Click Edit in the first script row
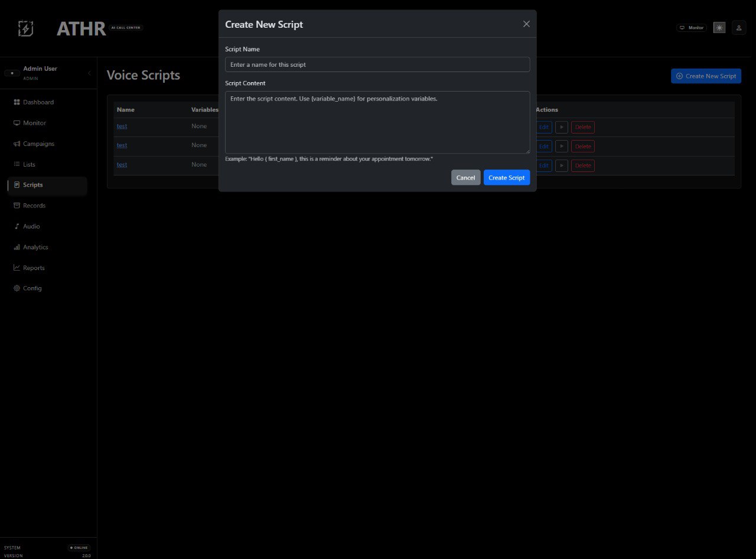This screenshot has width=756, height=559. pos(544,127)
